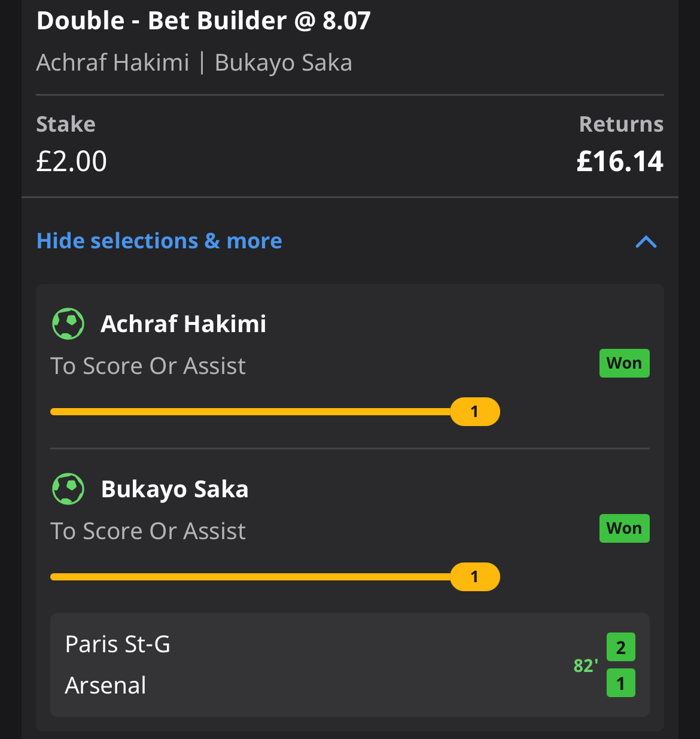The width and height of the screenshot is (700, 739).
Task: Click the football icon beside Bukayo Saka
Action: point(68,489)
